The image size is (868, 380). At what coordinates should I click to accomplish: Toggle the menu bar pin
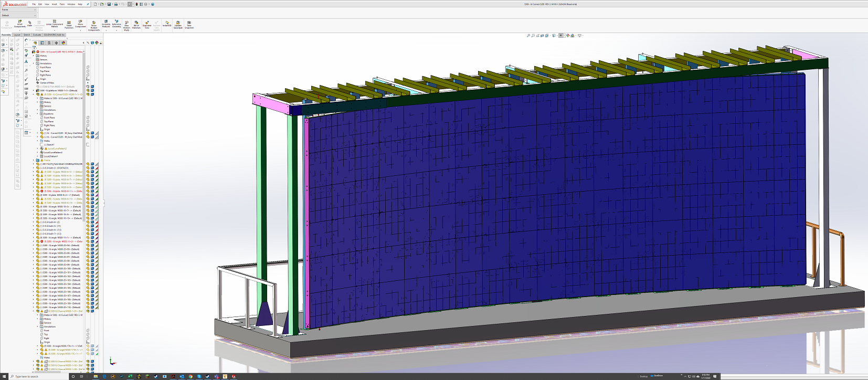click(x=88, y=4)
